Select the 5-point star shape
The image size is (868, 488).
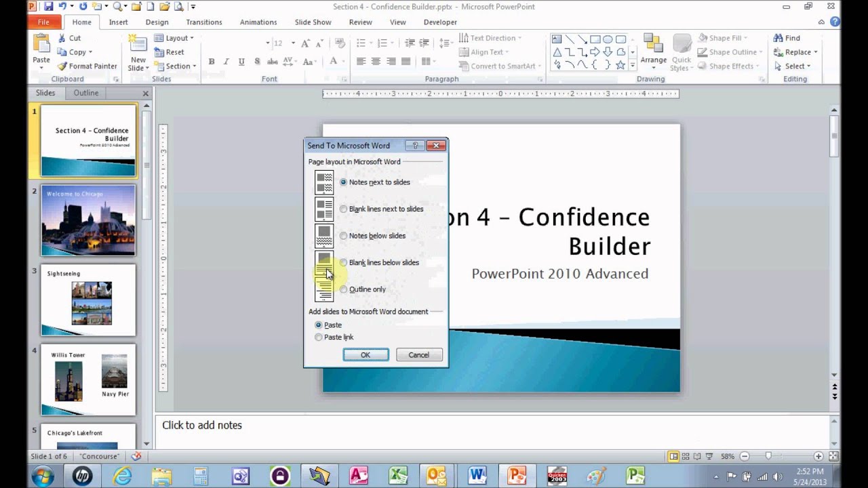point(620,65)
